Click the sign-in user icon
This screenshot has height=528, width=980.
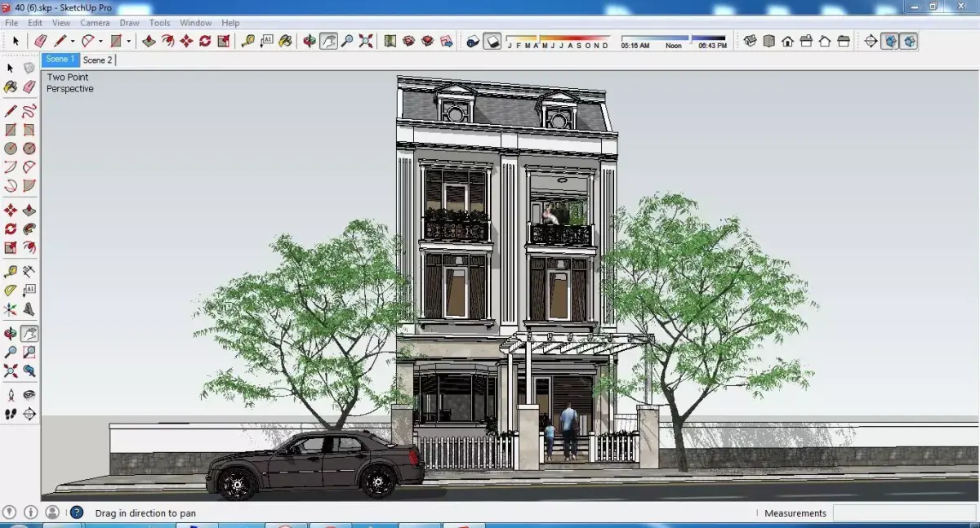coord(52,512)
